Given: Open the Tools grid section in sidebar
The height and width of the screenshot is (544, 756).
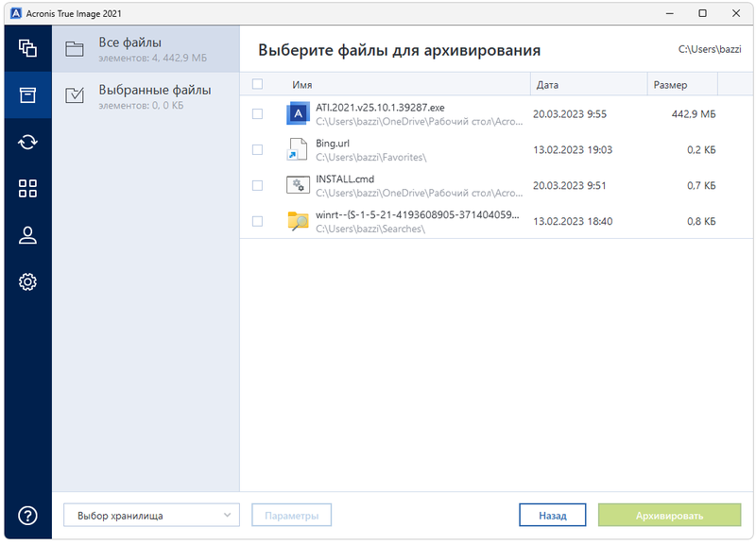Looking at the screenshot, I should [x=27, y=188].
